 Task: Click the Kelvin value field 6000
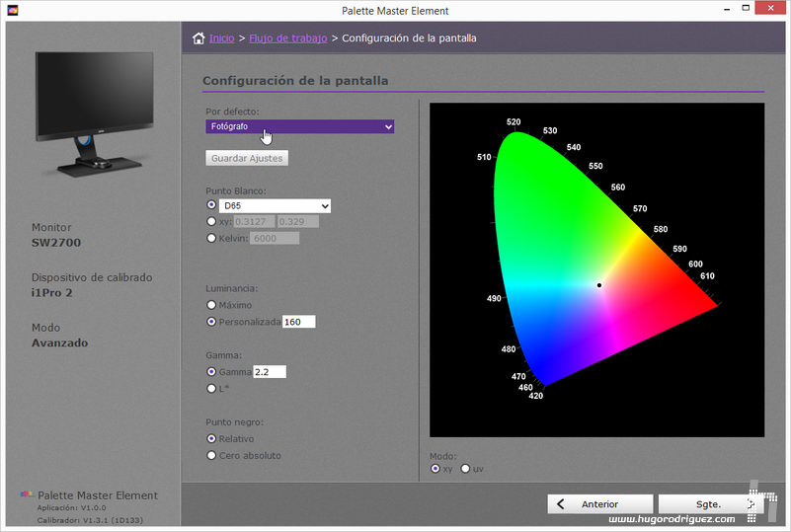coord(274,239)
